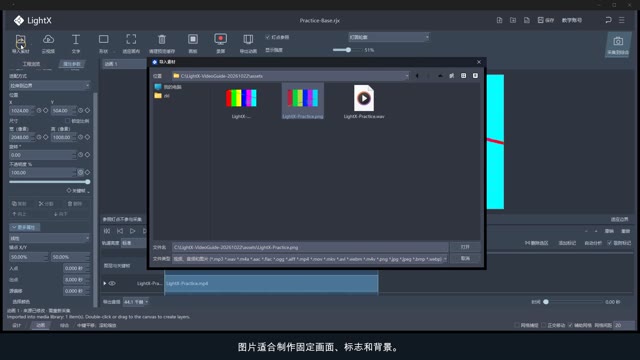Open the light outline dropdown in top toolbar

(x=388, y=37)
